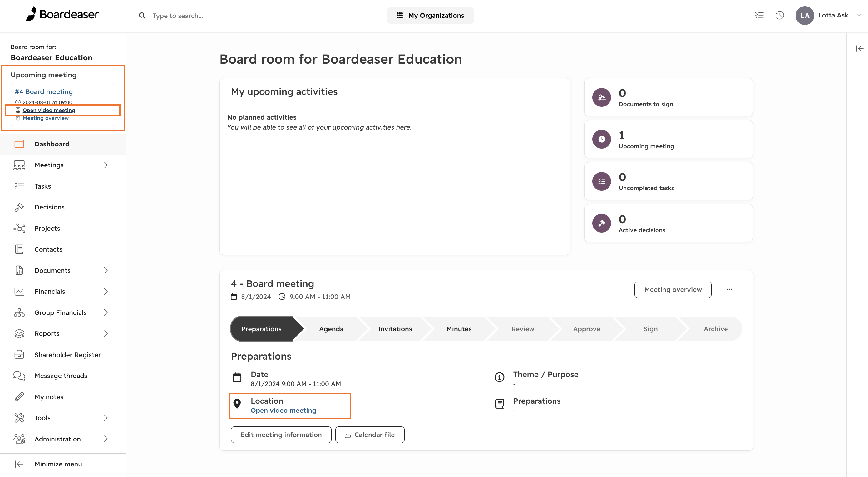868x477 pixels.
Task: Click the LA user avatar
Action: 805,16
